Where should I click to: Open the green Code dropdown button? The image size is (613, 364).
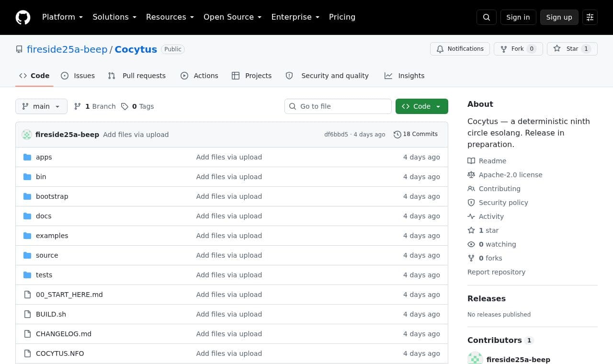[422, 106]
